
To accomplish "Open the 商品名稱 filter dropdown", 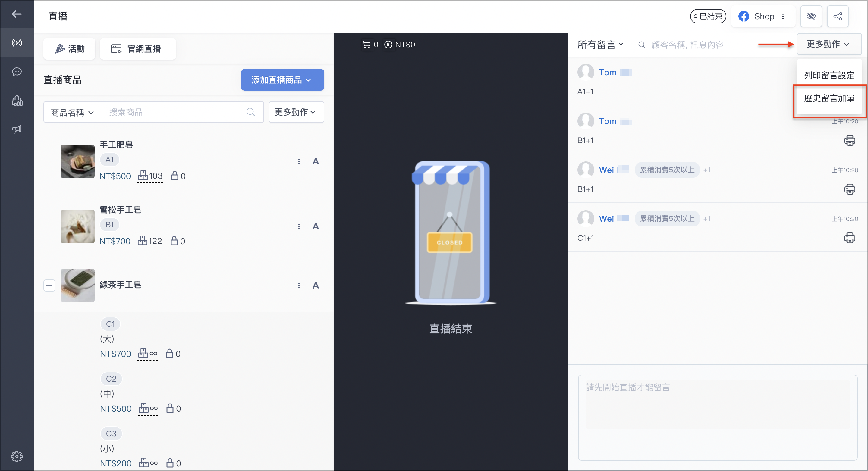I will coord(72,112).
